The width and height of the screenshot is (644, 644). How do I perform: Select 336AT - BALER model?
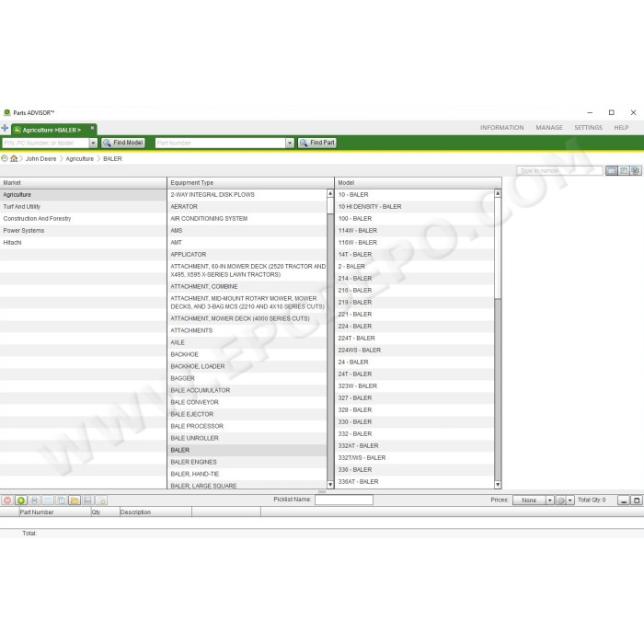(x=415, y=481)
